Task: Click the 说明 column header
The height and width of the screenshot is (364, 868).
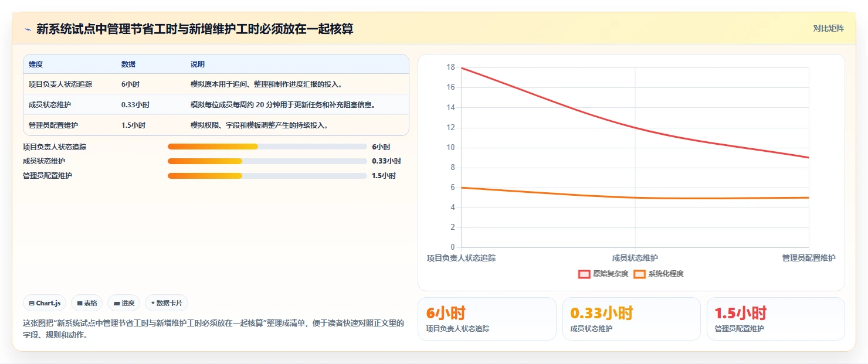Action: (x=198, y=64)
